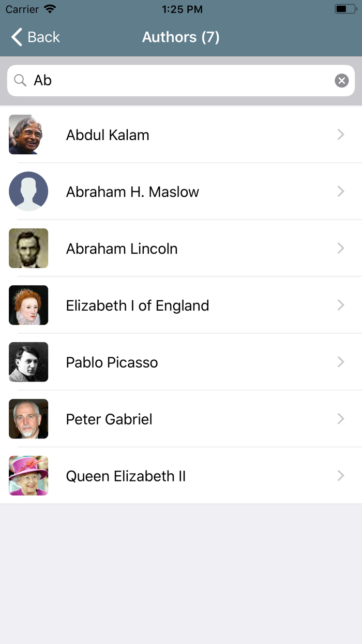Clear the search field text
The width and height of the screenshot is (362, 644).
coord(341,80)
